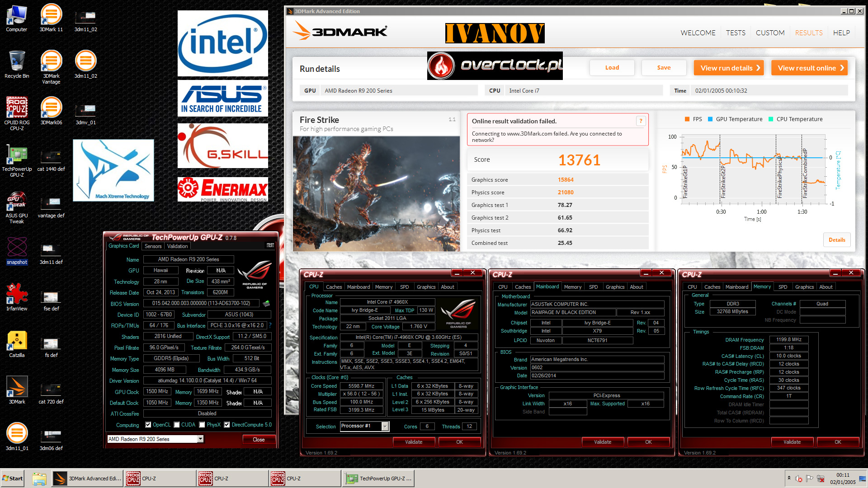Open the cat 1440 def file icon
This screenshot has width=868, height=488.
point(51,160)
